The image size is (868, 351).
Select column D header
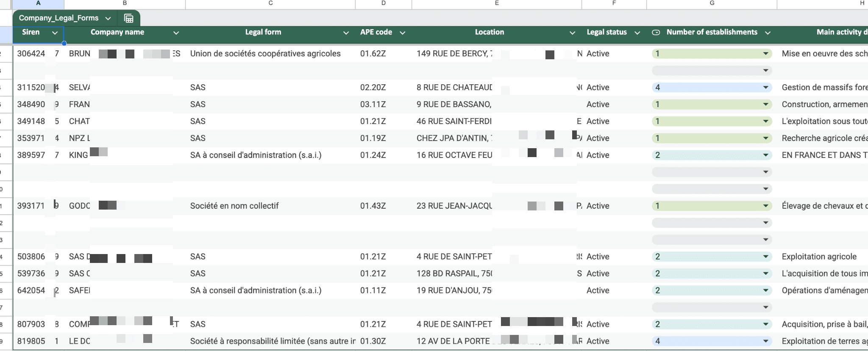click(x=383, y=3)
